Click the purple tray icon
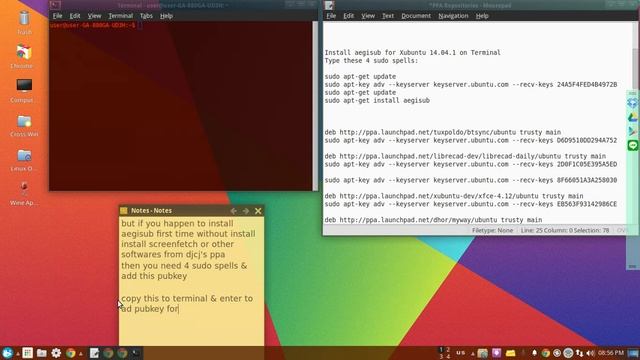640x360 pixels. (496, 353)
